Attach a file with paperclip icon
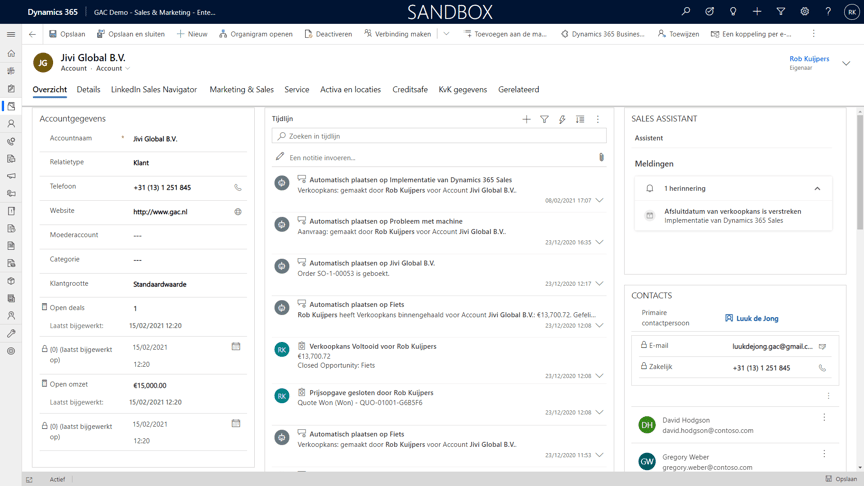The image size is (864, 486). pyautogui.click(x=601, y=157)
